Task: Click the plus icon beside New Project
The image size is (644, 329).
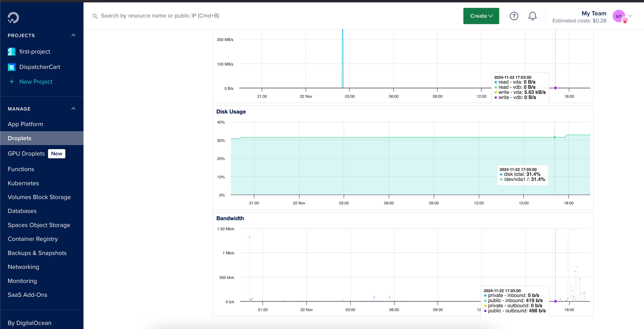Action: coord(12,82)
